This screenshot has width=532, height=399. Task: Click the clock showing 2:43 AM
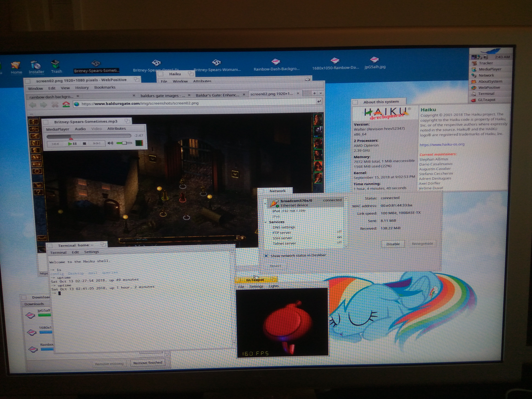(502, 57)
